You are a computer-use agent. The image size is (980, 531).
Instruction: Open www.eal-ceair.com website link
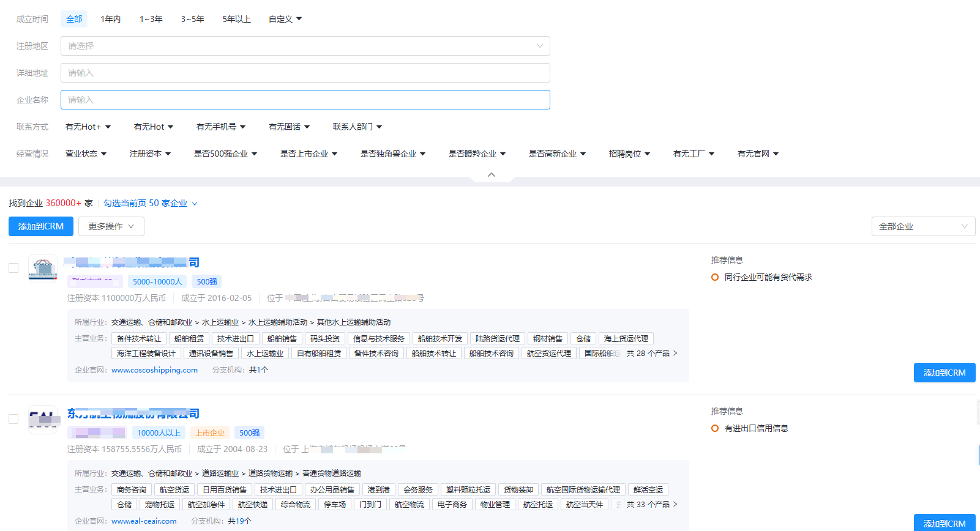click(144, 521)
